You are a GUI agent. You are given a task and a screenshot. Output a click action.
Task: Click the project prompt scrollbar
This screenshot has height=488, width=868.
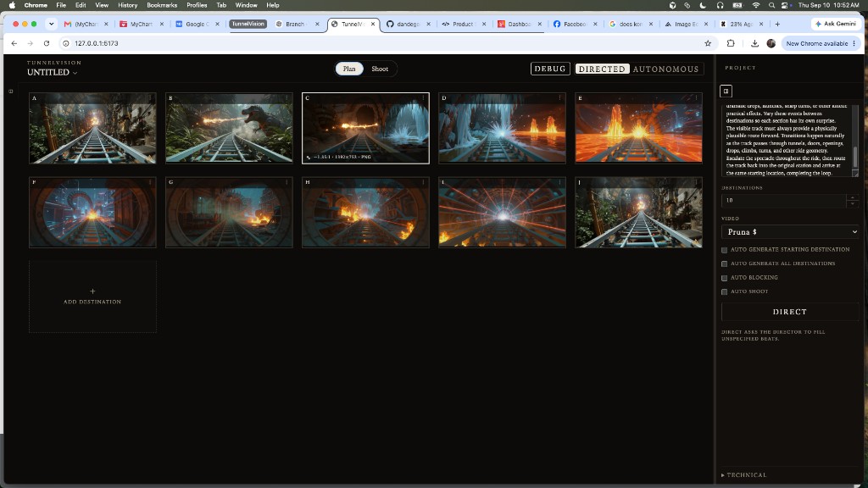[x=855, y=156]
